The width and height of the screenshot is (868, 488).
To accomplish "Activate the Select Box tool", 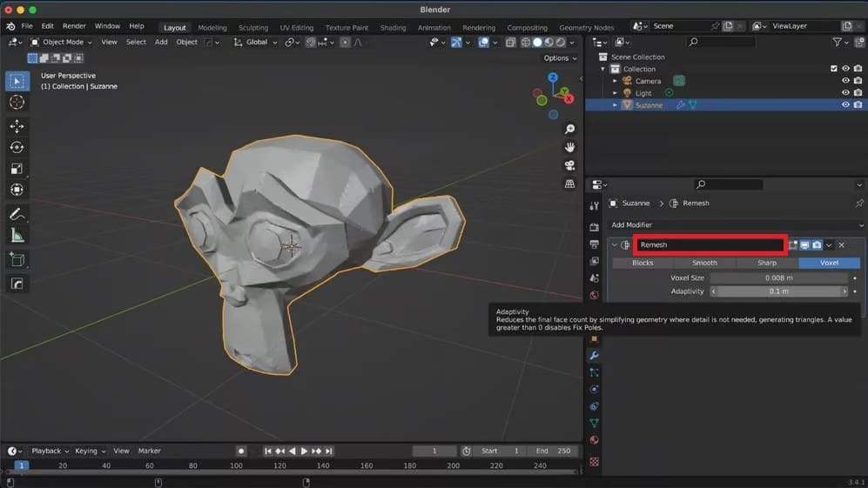I will click(x=17, y=82).
